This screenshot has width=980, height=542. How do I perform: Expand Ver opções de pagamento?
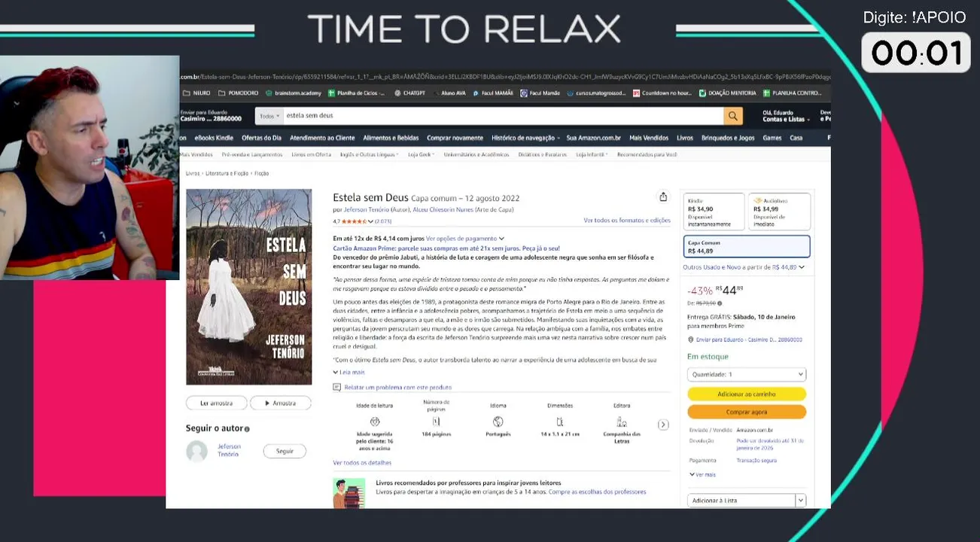465,239
